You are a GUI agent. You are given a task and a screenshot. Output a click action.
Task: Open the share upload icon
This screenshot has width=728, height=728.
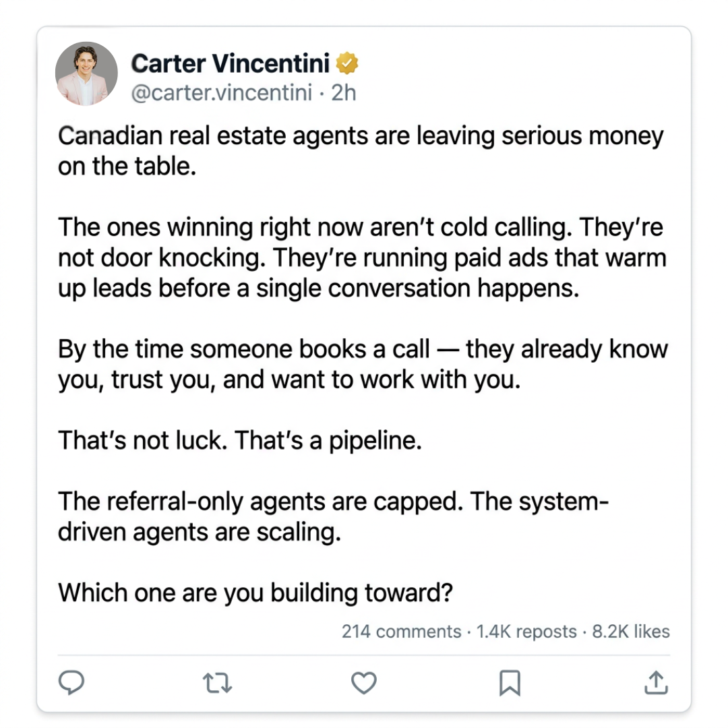click(656, 682)
